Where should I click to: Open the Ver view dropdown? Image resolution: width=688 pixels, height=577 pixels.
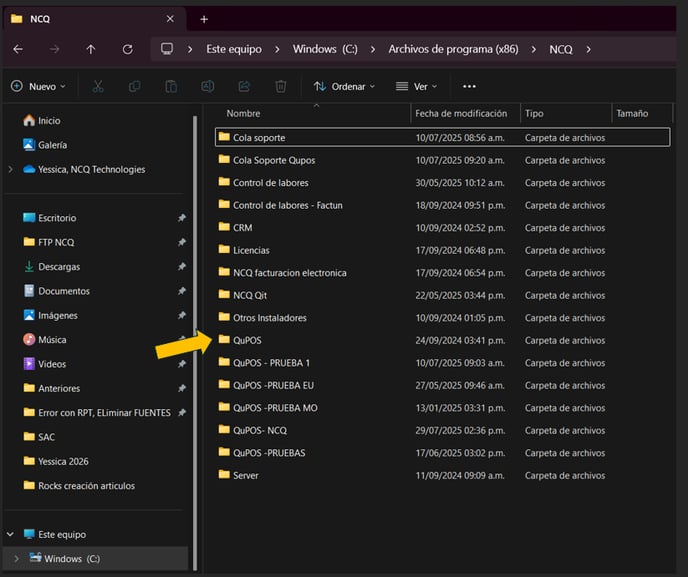416,86
